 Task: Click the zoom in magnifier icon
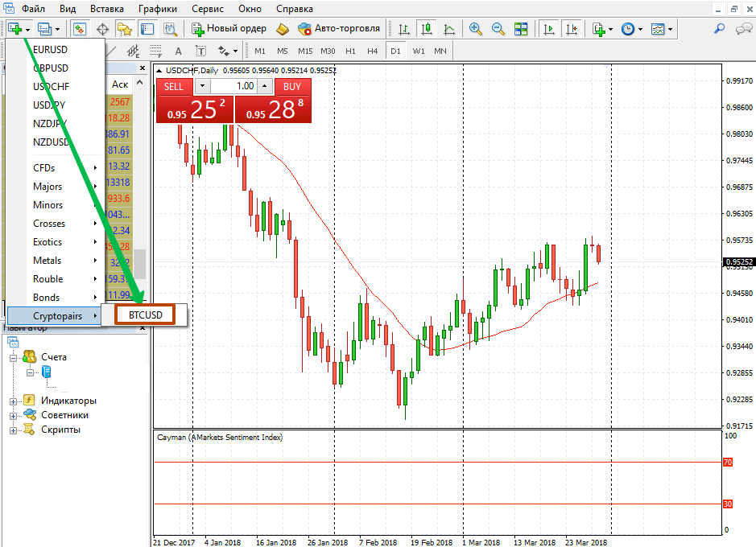pyautogui.click(x=475, y=29)
